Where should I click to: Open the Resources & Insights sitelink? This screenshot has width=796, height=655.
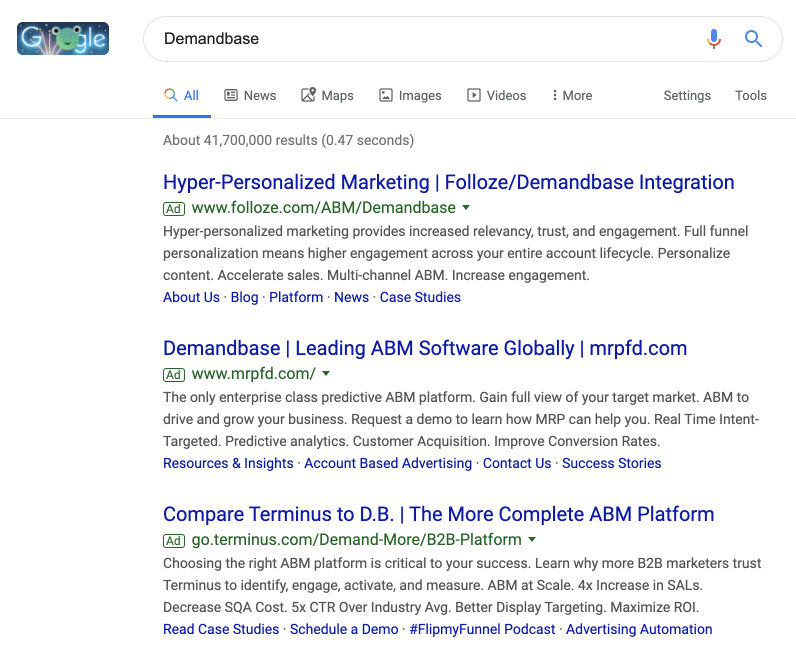click(228, 463)
